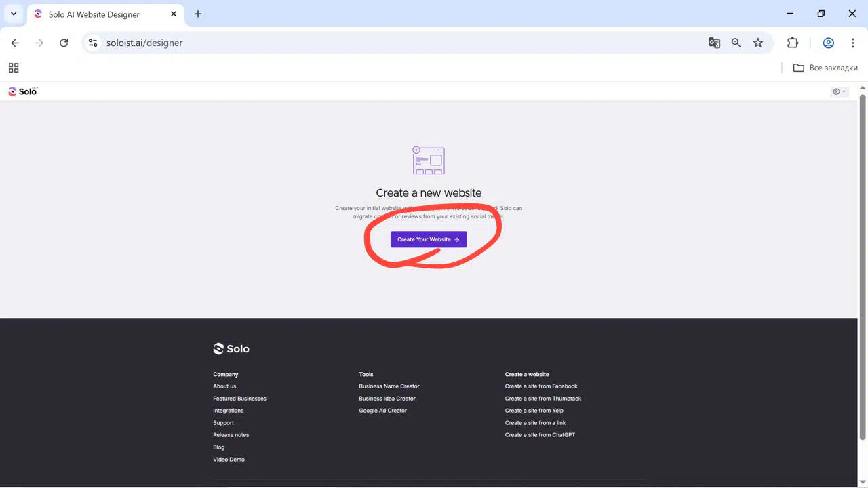Open the zoom magnifier icon in address bar
The height and width of the screenshot is (488, 868).
click(x=736, y=43)
